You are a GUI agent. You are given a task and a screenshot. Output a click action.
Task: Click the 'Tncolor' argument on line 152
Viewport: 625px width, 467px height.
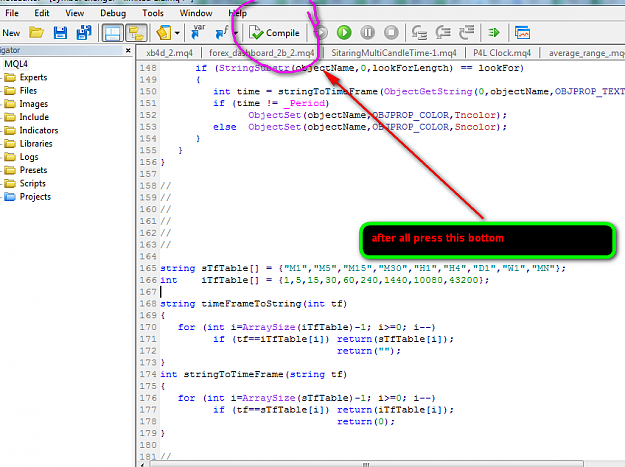click(475, 115)
